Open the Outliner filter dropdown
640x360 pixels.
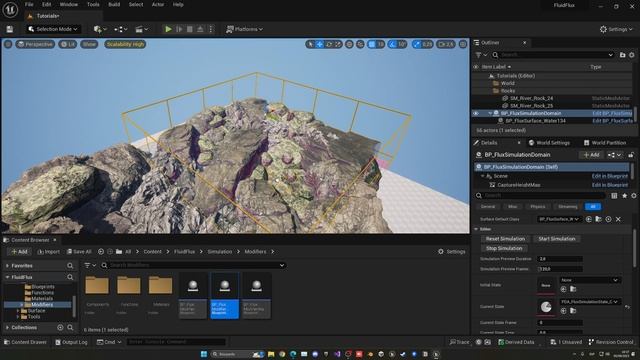[x=481, y=55]
